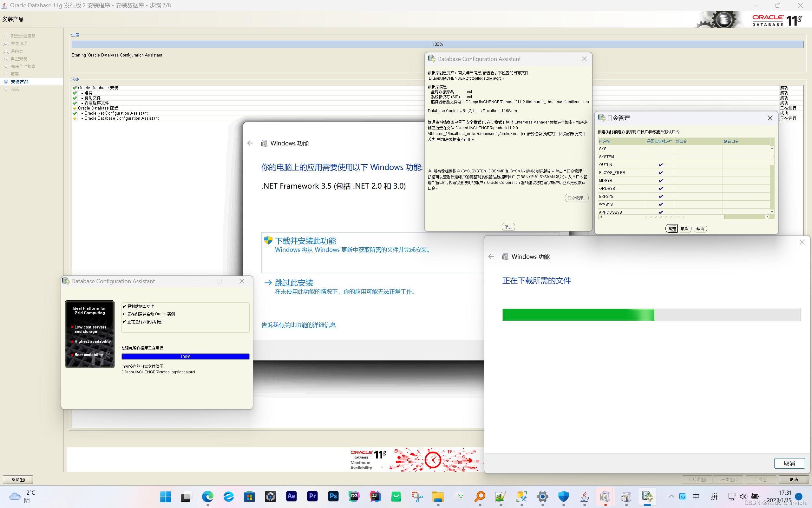Toggle lock checkbox for APPQOSSYS account

pos(660,212)
